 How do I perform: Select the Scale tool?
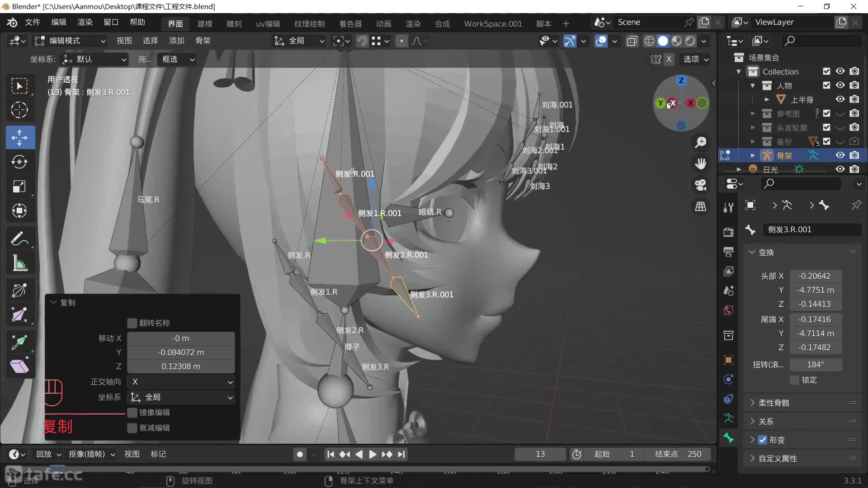[19, 186]
